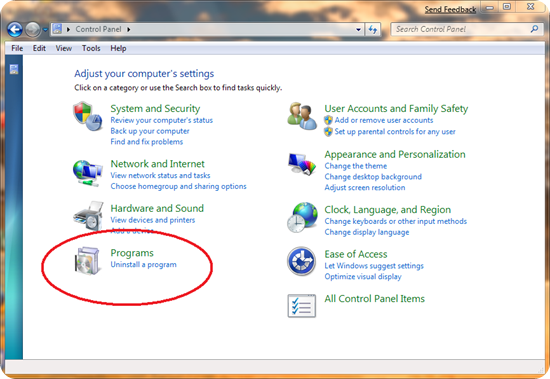Click the shield icon beside Set up parental controls

328,132
